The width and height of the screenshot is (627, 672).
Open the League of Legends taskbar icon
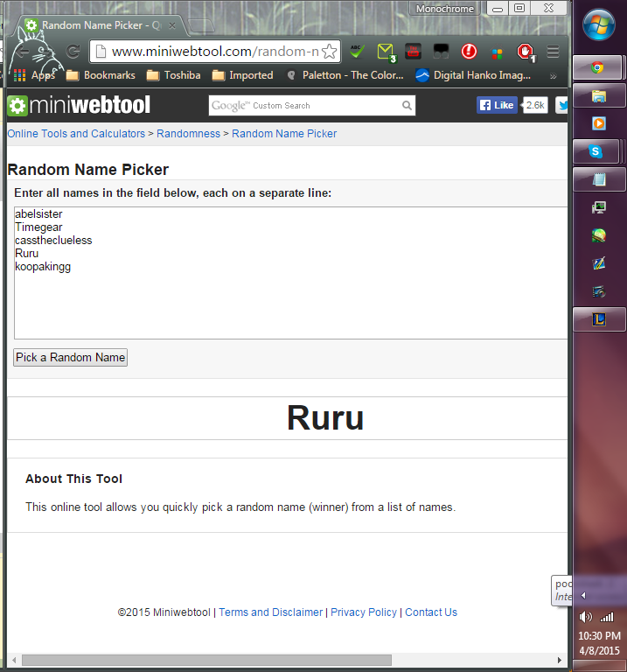(x=599, y=319)
